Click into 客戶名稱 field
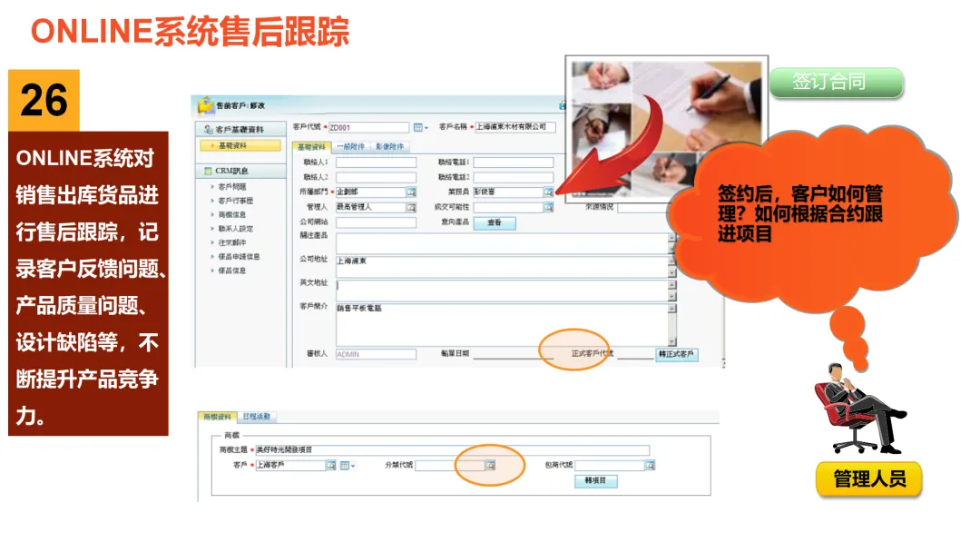The image size is (980, 552). tap(515, 127)
